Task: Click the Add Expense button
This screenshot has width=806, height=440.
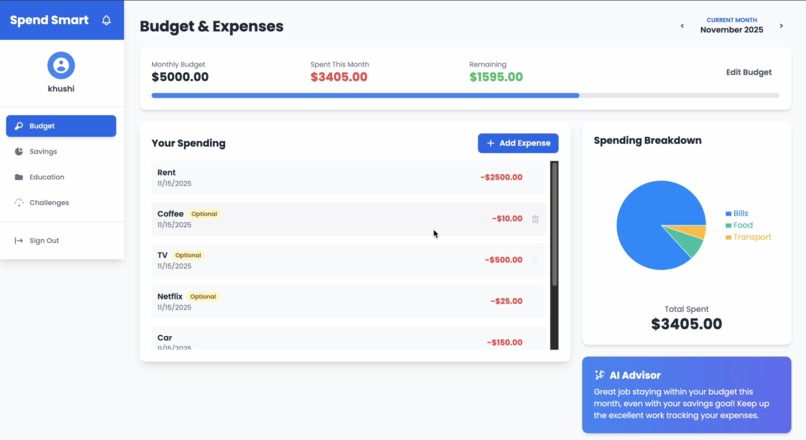Action: pyautogui.click(x=518, y=143)
